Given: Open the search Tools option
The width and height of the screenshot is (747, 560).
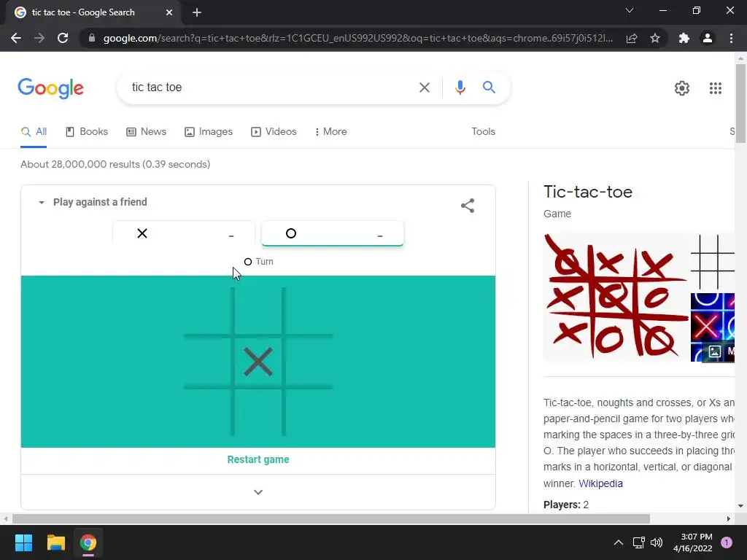Looking at the screenshot, I should tap(483, 131).
